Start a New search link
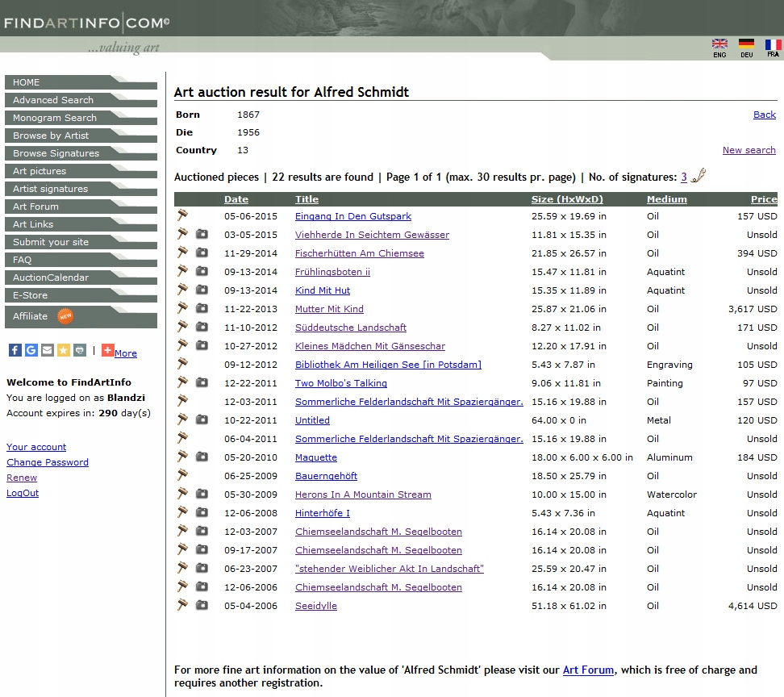 click(749, 150)
